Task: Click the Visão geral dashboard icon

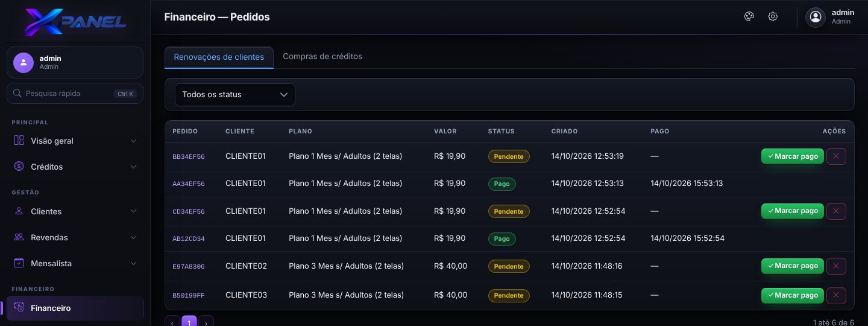Action: click(x=19, y=141)
